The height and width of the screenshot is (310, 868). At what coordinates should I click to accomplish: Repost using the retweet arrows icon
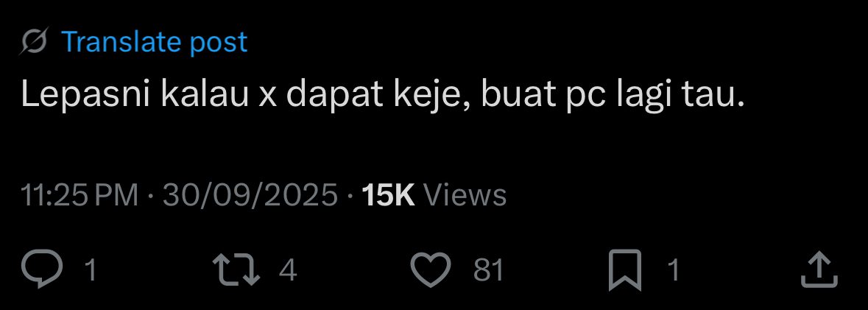236,270
